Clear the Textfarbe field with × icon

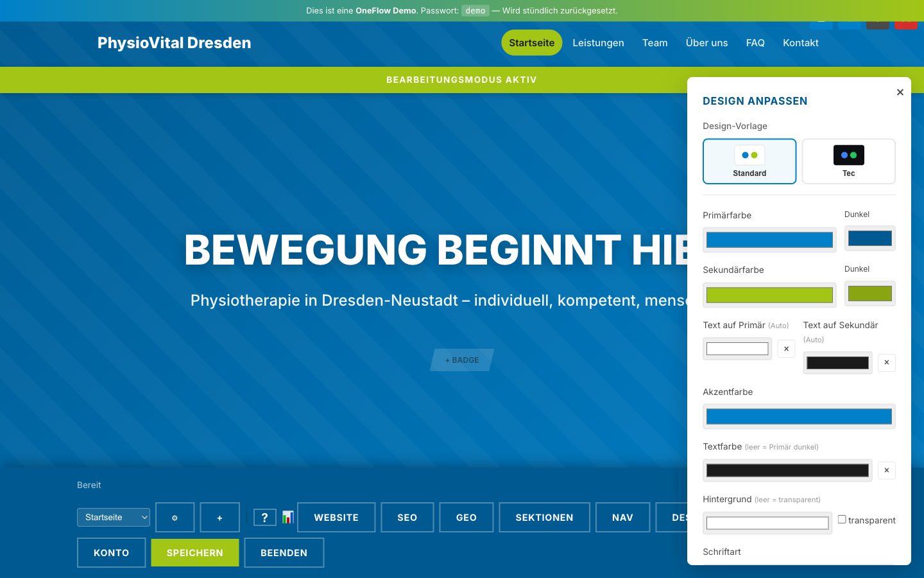[886, 470]
